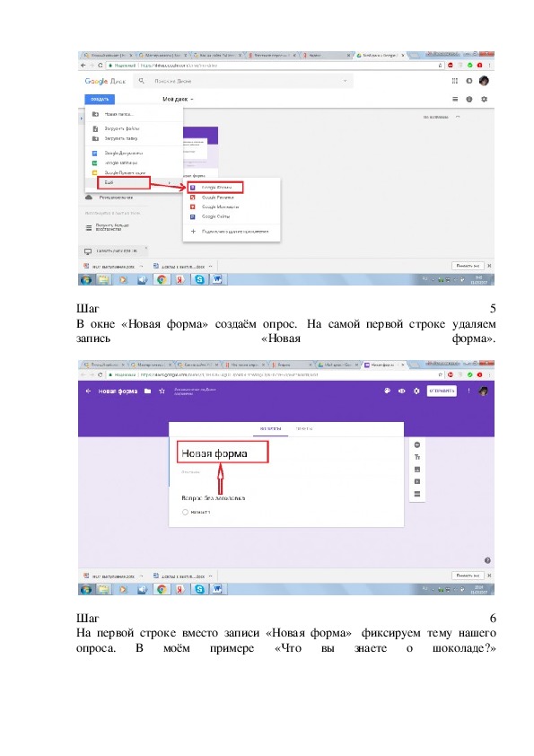Image resolution: width=534 pixels, height=756 pixels.
Task: Add a section from the side toolbar
Action: click(x=417, y=494)
